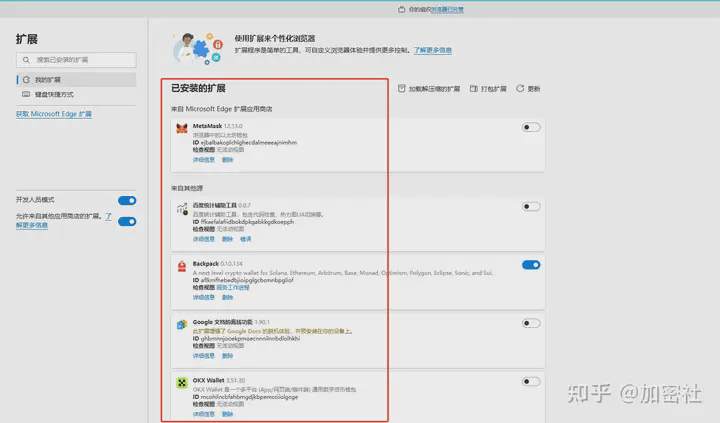
Task: Click the 百度统计辅助工具 chart icon
Action: pyautogui.click(x=182, y=209)
